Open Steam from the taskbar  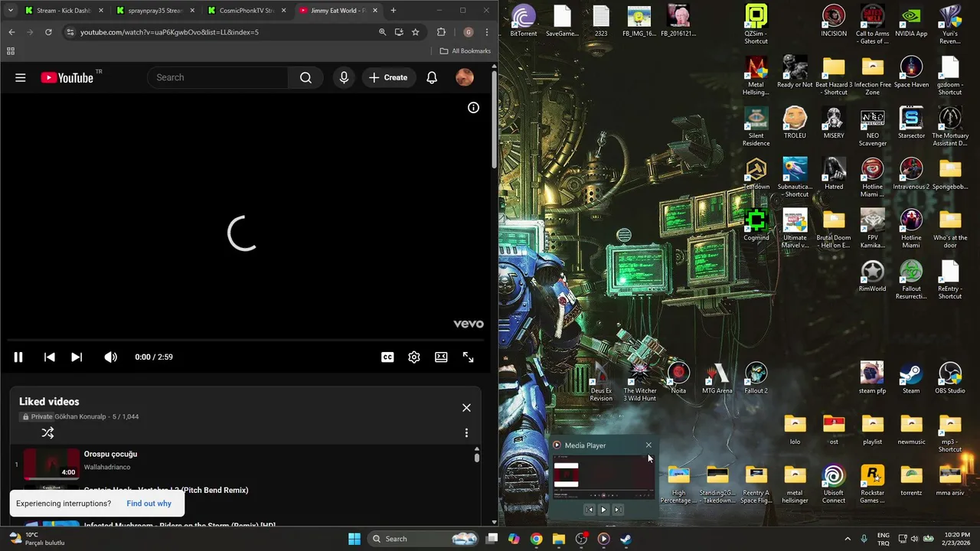[x=626, y=539]
